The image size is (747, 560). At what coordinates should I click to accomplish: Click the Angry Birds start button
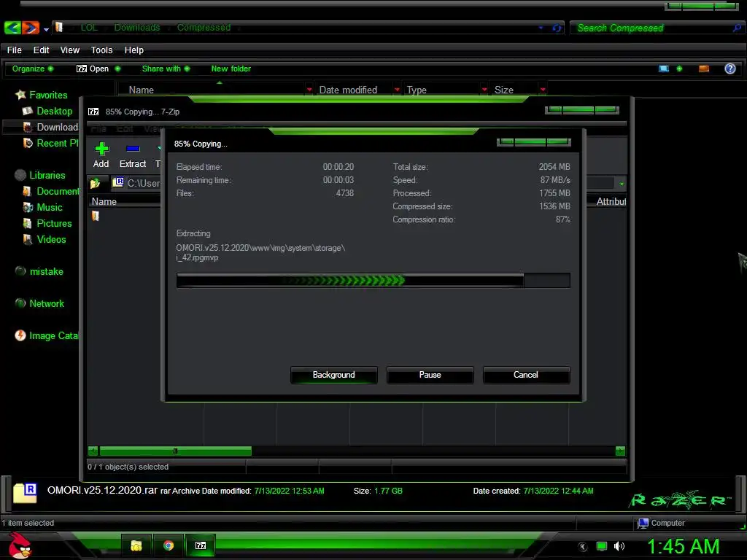[20, 545]
